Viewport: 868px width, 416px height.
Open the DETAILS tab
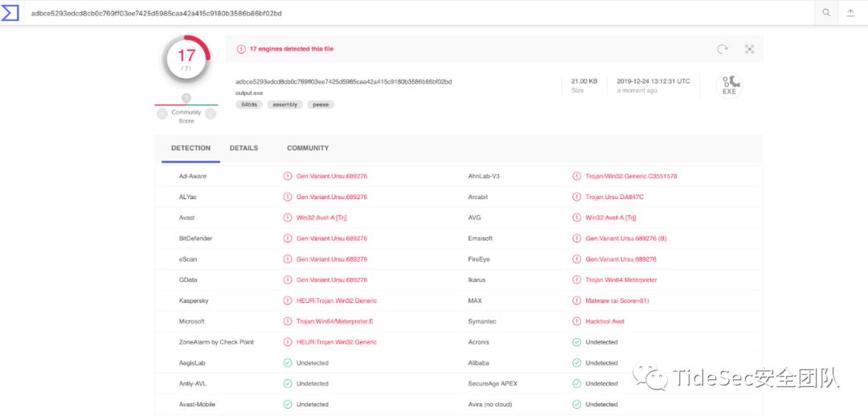point(244,149)
